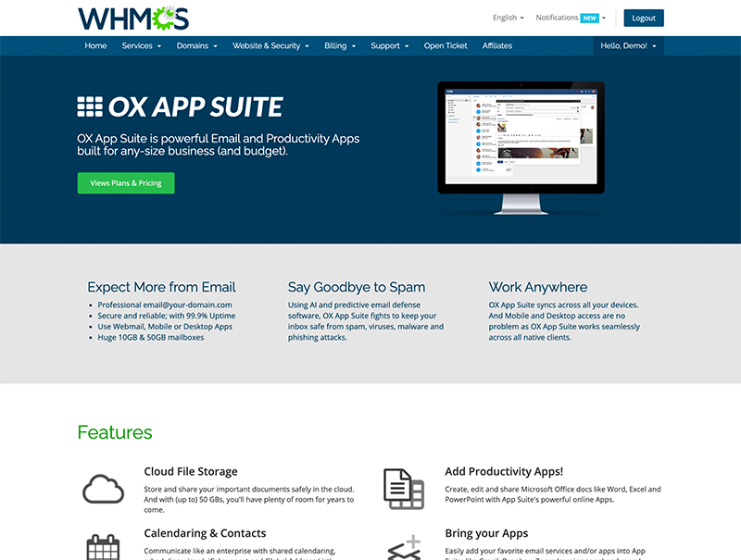Click the Calendaring & Contacts calendar icon
Screen dimensions: 741x560
coord(103,547)
